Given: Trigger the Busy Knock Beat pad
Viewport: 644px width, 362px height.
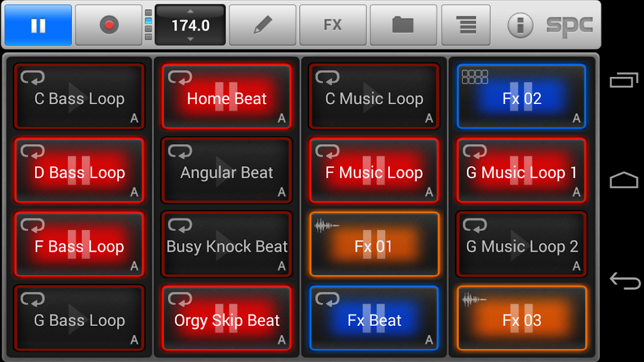Looking at the screenshot, I should (227, 244).
